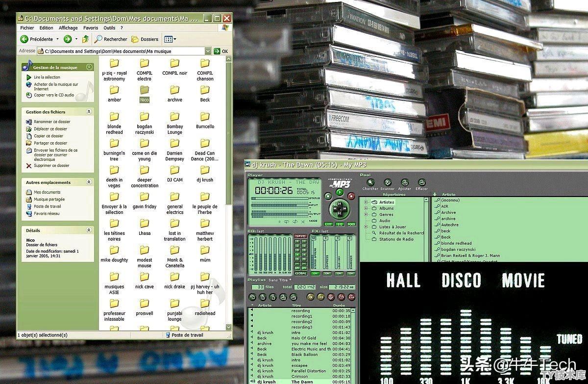Click the Scanner icon in Pool
This screenshot has height=384, width=588.
tap(388, 183)
